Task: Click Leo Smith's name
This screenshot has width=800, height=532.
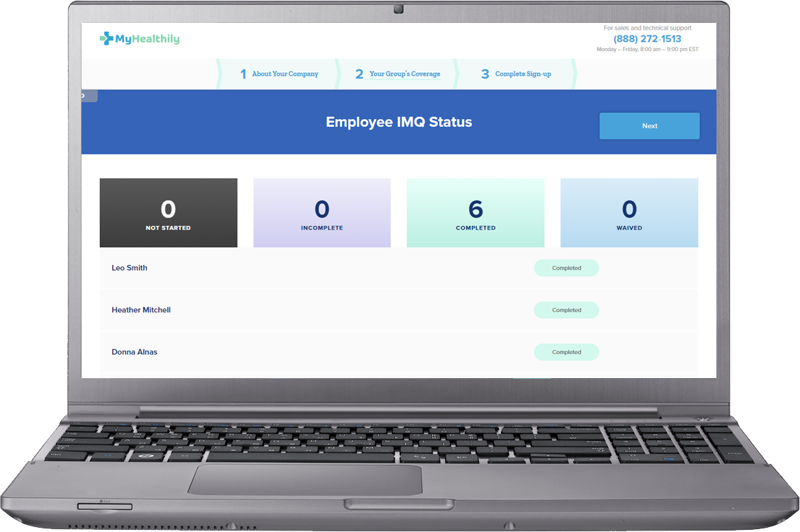Action: (129, 268)
